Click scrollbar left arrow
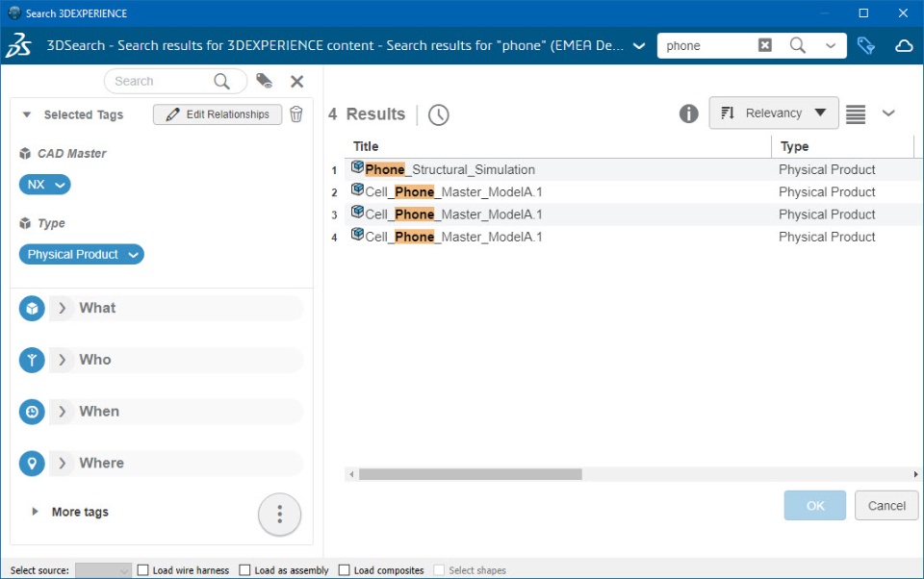This screenshot has height=579, width=924. pyautogui.click(x=351, y=474)
